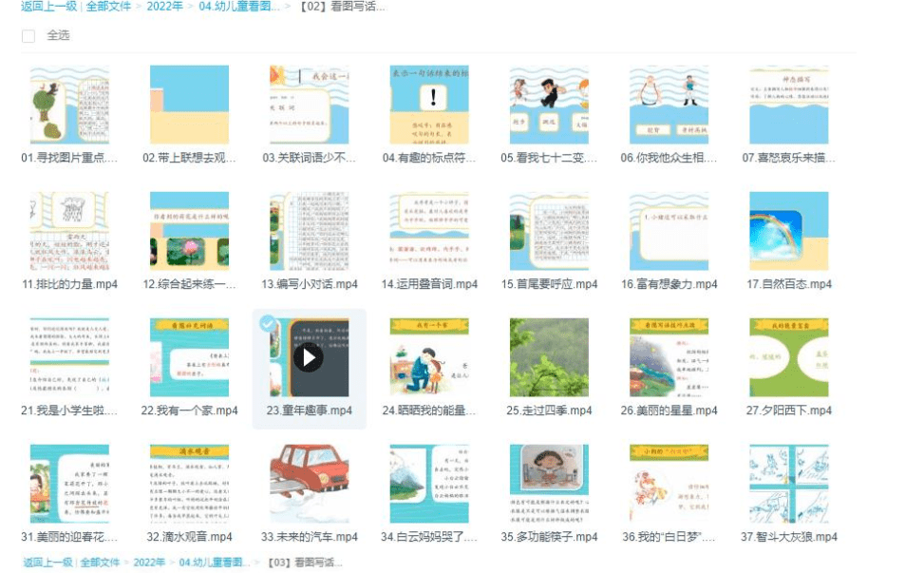Click file name 16.富有想象力.mp4
This screenshot has width=924, height=573.
669,284
